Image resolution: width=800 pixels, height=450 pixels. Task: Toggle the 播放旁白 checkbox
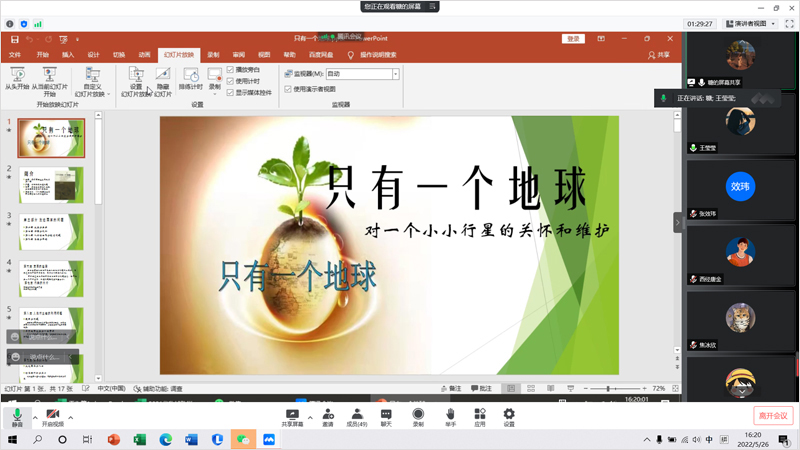point(231,70)
